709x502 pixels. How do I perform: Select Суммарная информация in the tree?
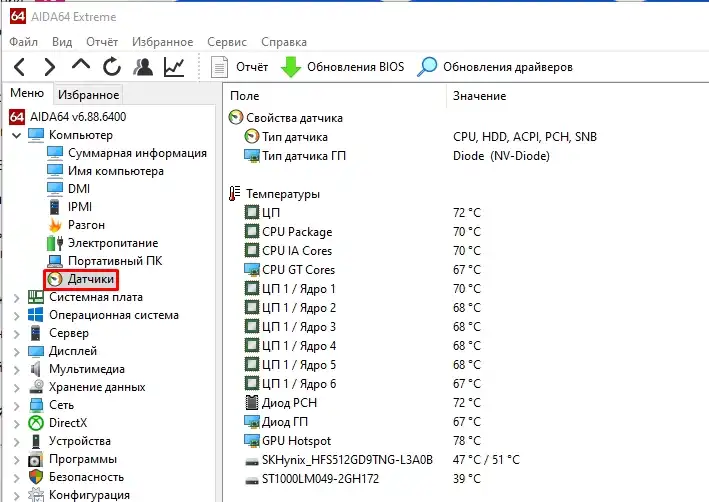pos(137,153)
